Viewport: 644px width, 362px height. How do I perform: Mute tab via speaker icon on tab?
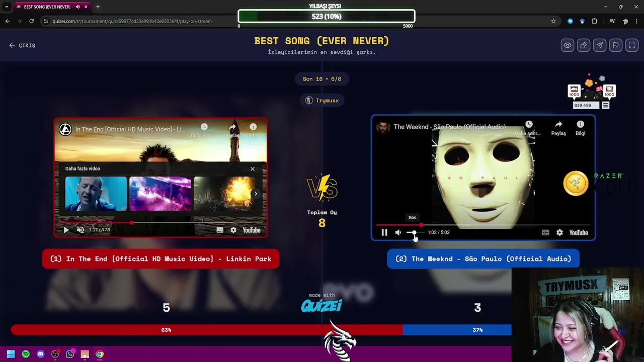77,7
